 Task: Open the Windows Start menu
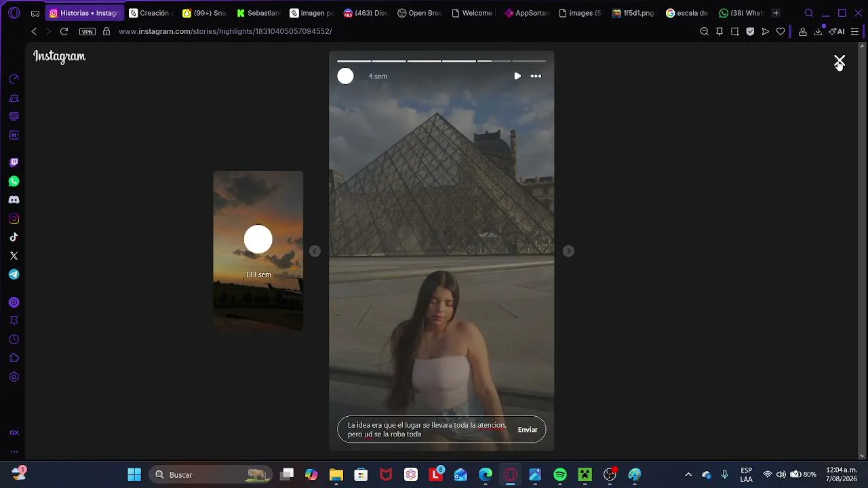pos(134,474)
